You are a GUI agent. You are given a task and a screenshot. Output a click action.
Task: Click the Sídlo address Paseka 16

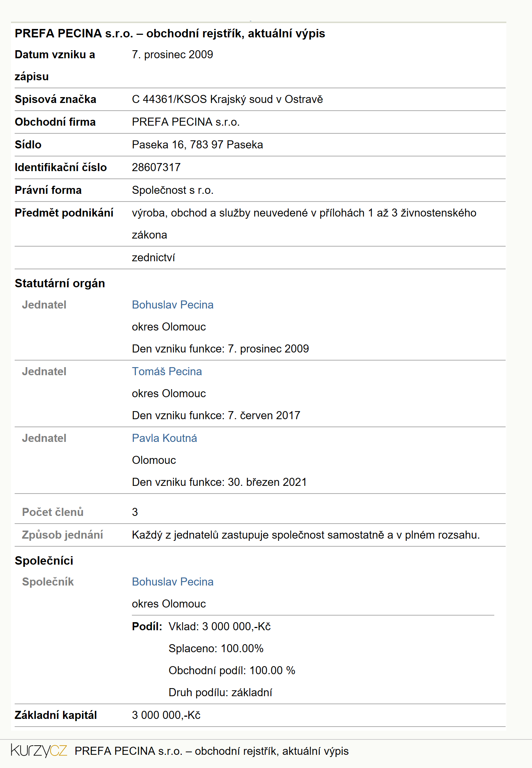pos(197,145)
